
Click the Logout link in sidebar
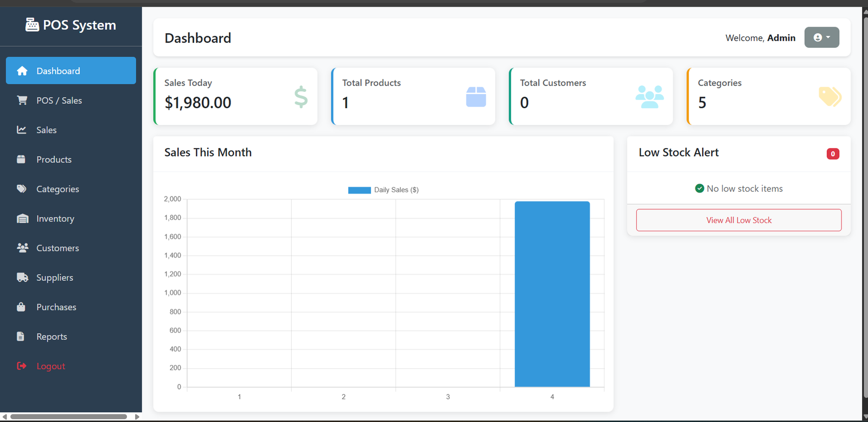[x=50, y=367]
